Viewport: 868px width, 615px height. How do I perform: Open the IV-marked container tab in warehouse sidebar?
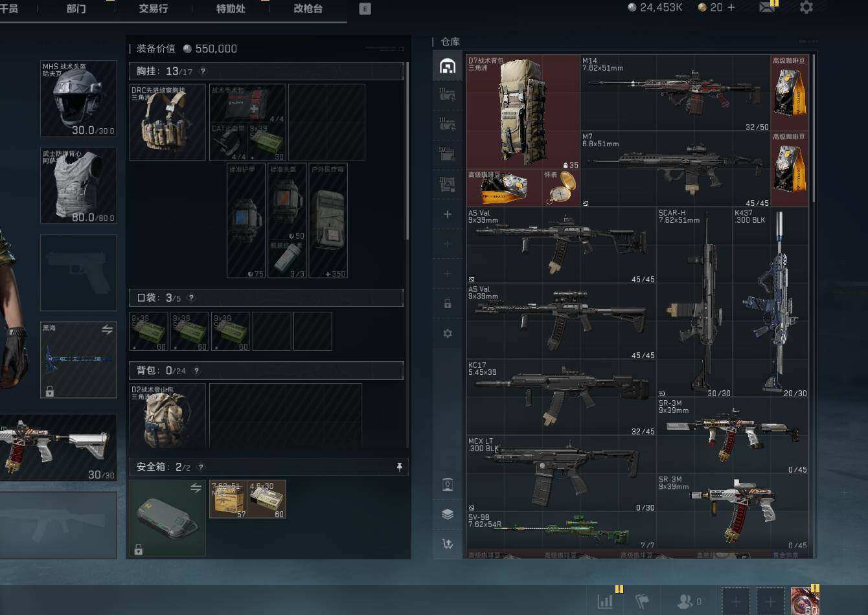click(447, 154)
